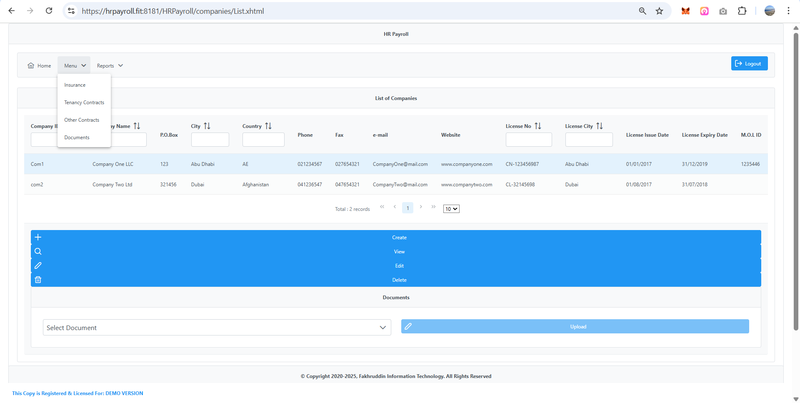Choose Tenancy Contracts from the Menu
This screenshot has height=403, width=800.
tap(84, 102)
